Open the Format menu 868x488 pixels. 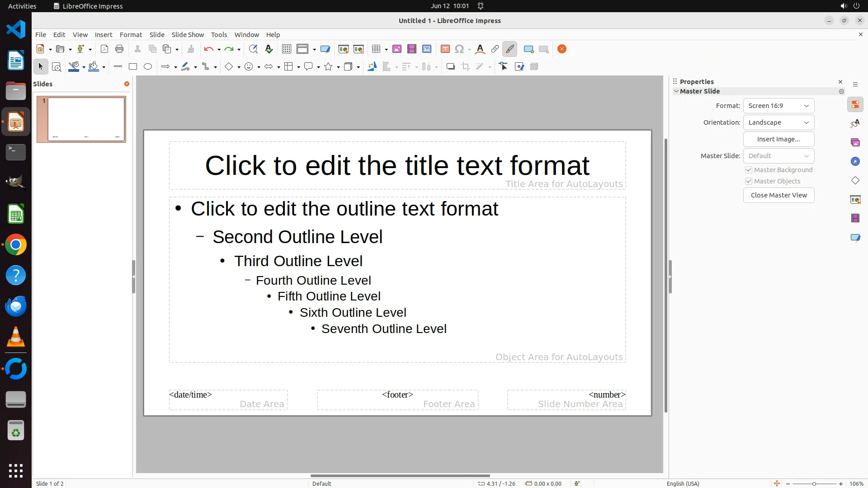131,35
